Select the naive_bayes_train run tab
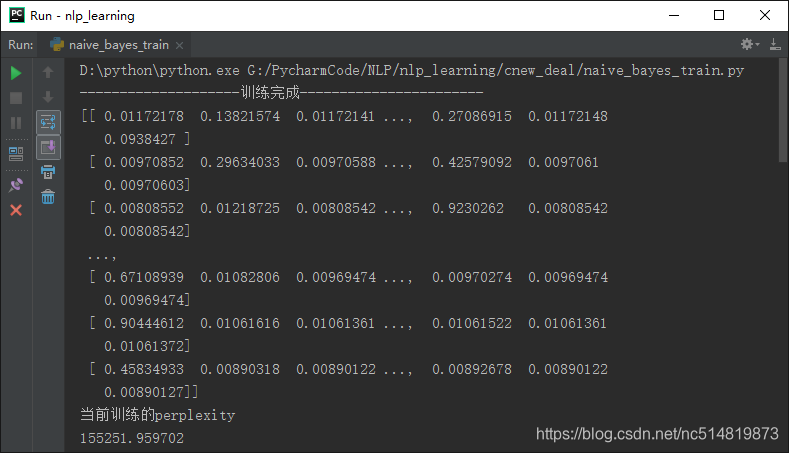Viewport: 789px width, 453px height. tap(116, 45)
